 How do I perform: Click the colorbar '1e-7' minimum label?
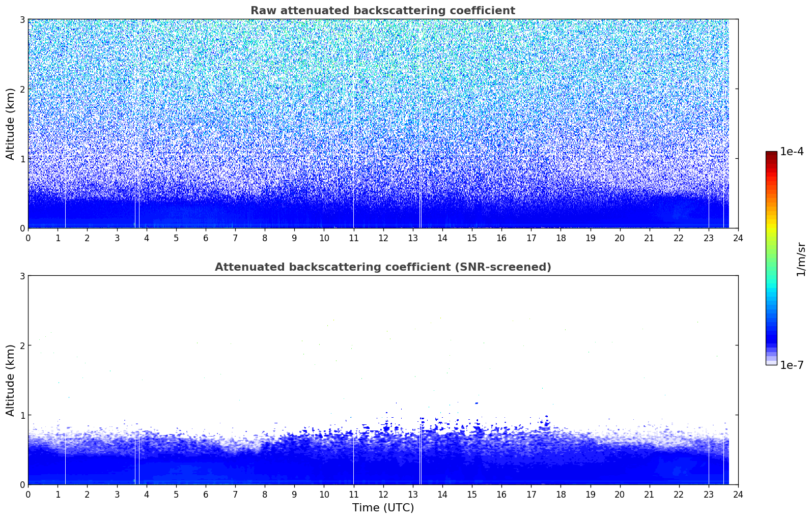coord(792,365)
